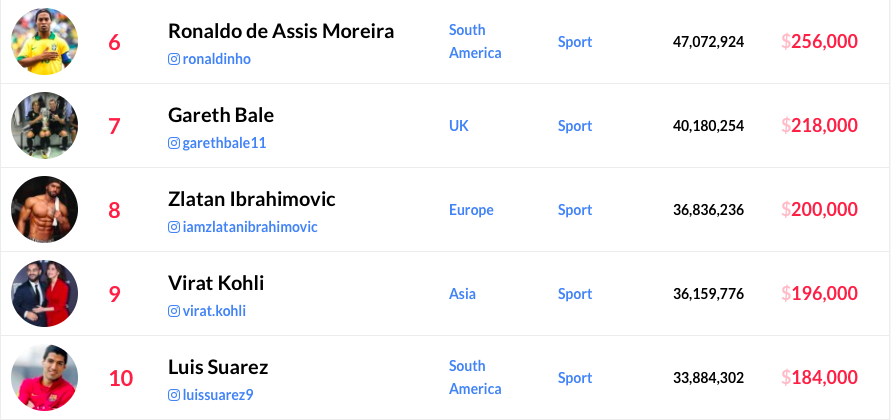Open Virat Kohli's profile photo
This screenshot has width=891, height=420.
pos(45,294)
